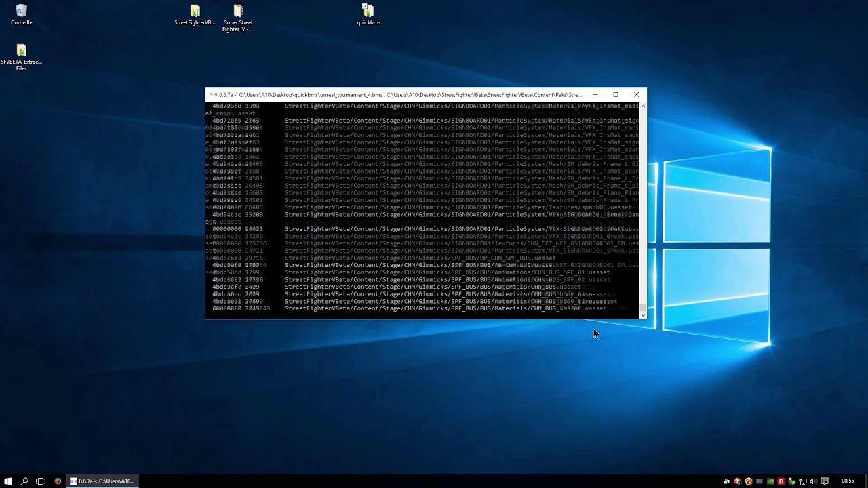Select the quickbms desktop icon
868x488 pixels.
click(368, 15)
